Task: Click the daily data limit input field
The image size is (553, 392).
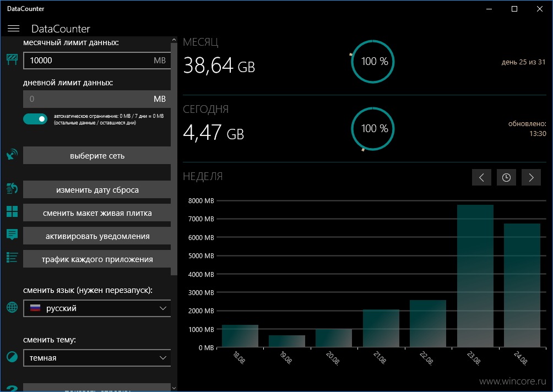Action: click(97, 99)
